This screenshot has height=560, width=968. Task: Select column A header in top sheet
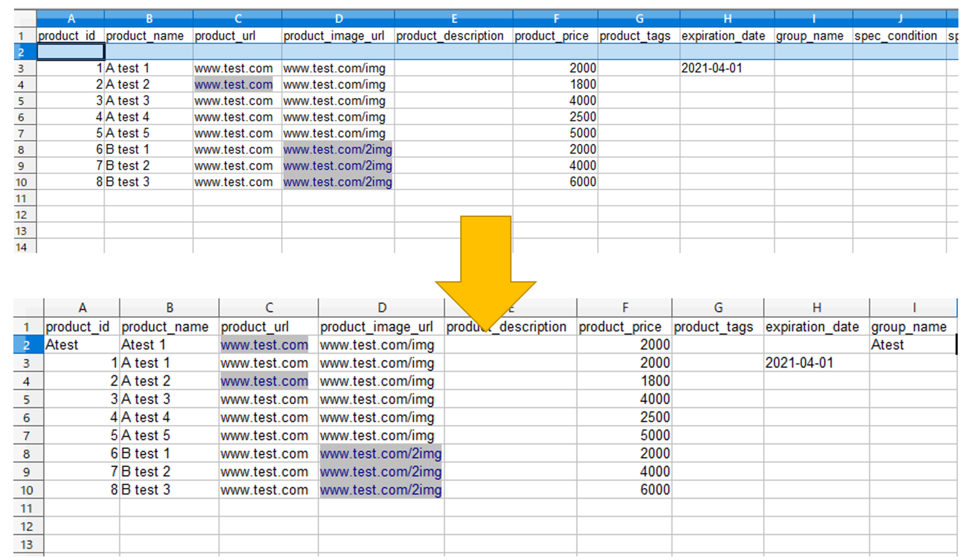71,19
